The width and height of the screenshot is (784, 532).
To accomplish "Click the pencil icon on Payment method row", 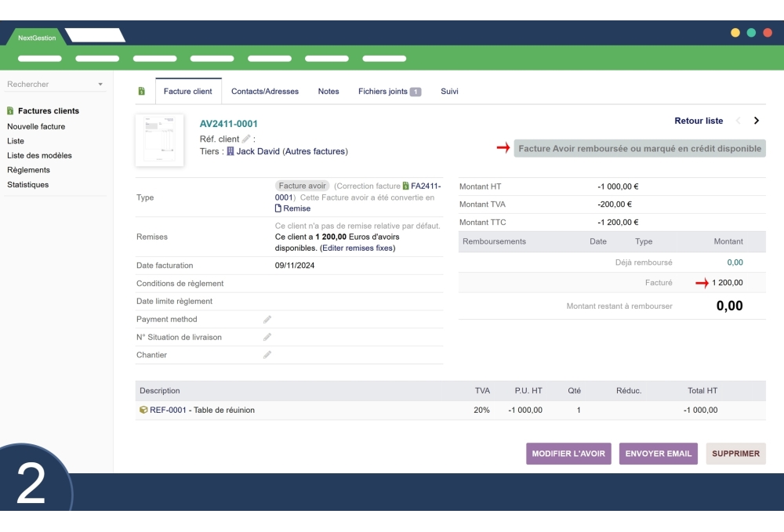I will point(267,319).
